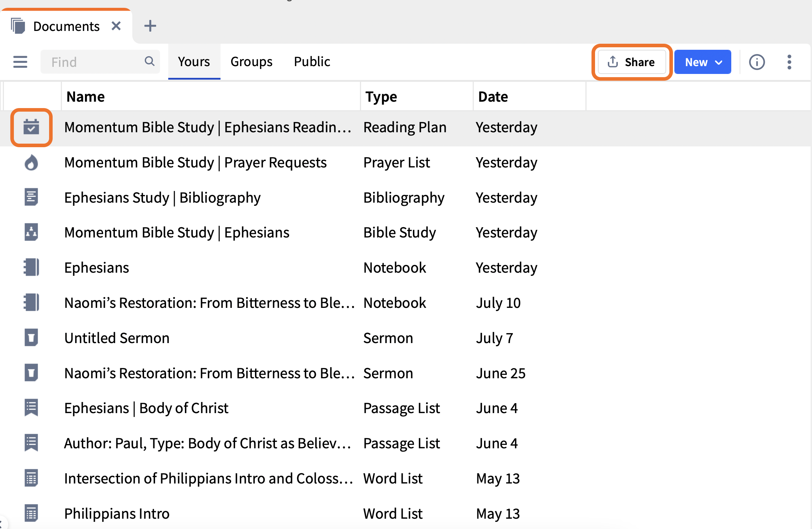Click the July 7 date cell

coord(495,338)
